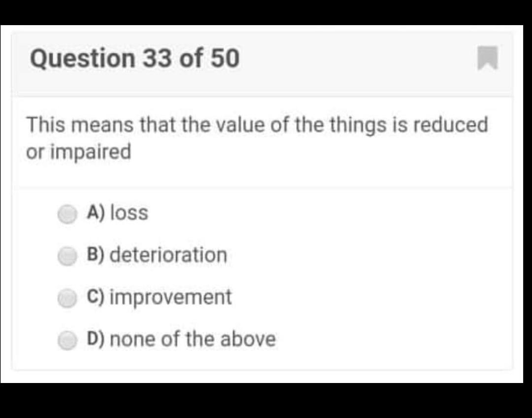Choose option C) improvement as your answer
532x418 pixels.
pos(159,297)
